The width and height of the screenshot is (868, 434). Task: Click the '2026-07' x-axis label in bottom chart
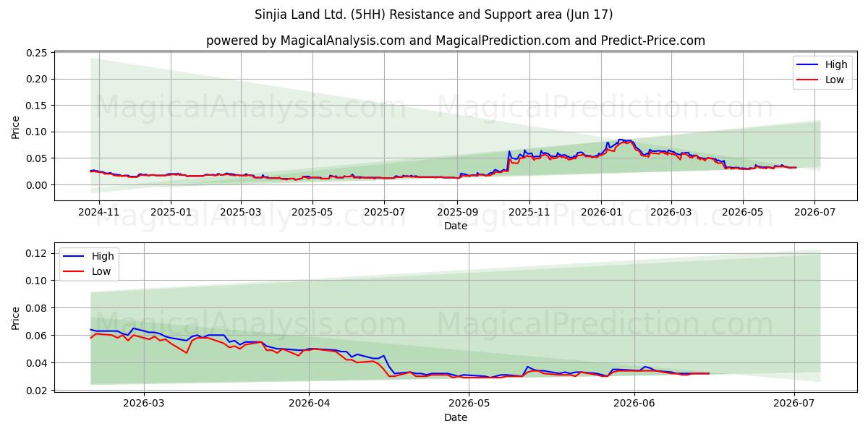794,404
